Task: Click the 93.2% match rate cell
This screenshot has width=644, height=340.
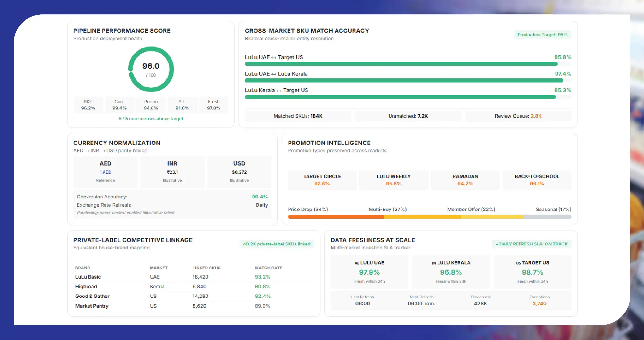Action: 262,277
